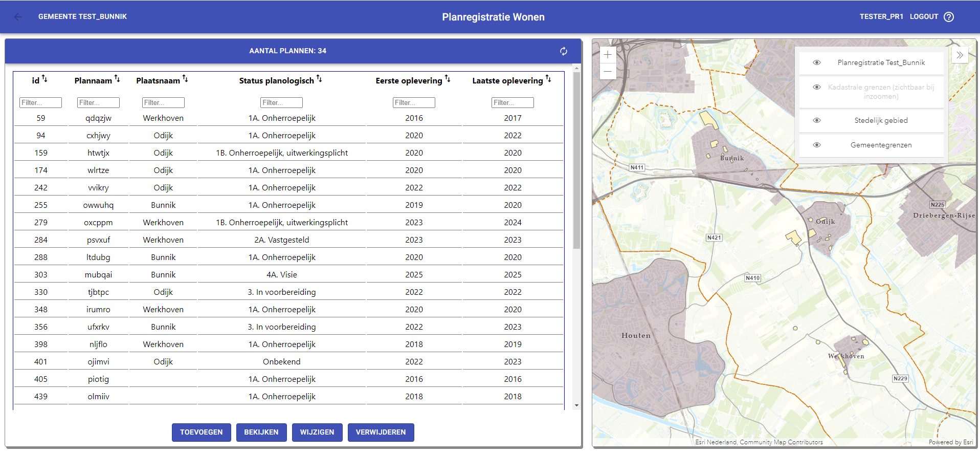Click the back arrow in header

(x=18, y=17)
